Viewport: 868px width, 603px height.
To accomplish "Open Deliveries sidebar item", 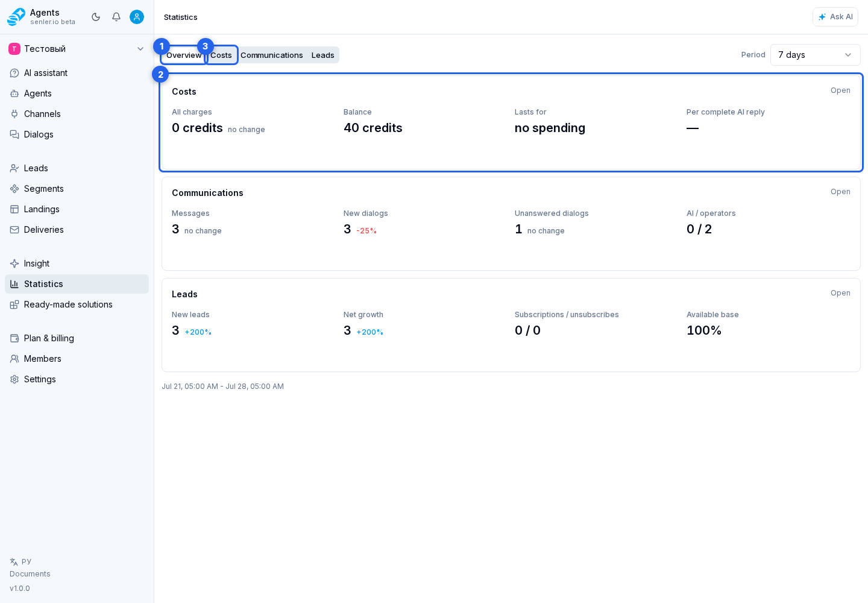I will tap(77, 230).
